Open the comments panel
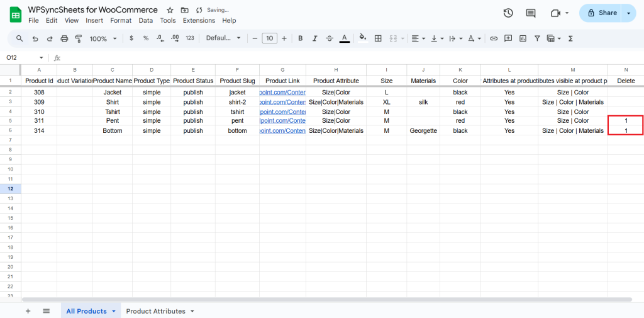Viewport: 644px width, 318px height. tap(531, 13)
